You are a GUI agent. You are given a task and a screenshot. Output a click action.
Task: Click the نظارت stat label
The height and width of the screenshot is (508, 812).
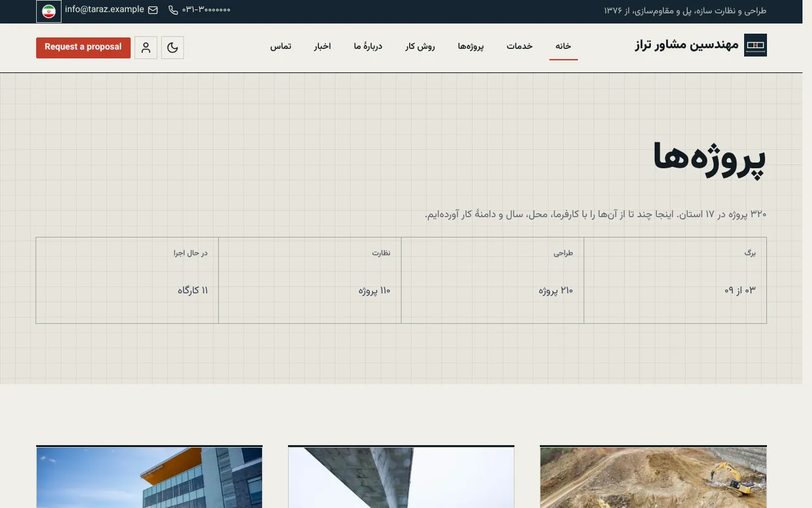pyautogui.click(x=381, y=253)
